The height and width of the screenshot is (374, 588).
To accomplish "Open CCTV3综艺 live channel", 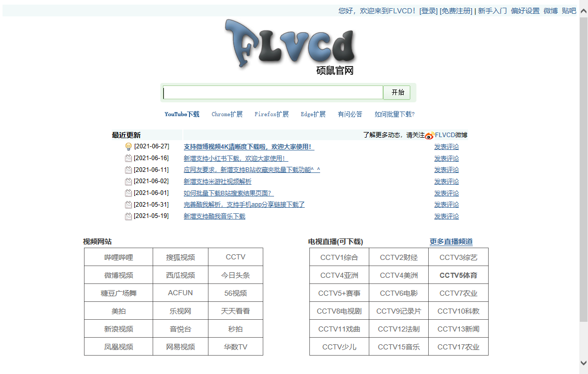I will [x=458, y=257].
